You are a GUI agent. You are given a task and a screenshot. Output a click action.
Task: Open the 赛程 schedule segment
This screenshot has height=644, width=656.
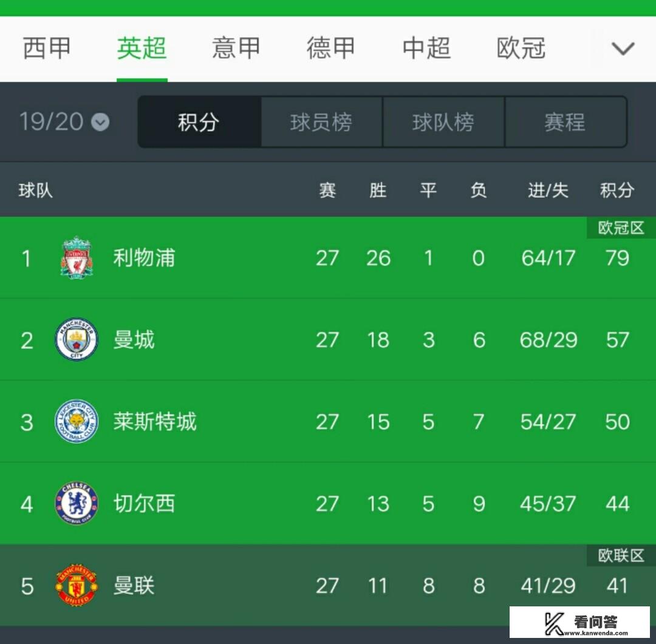565,121
